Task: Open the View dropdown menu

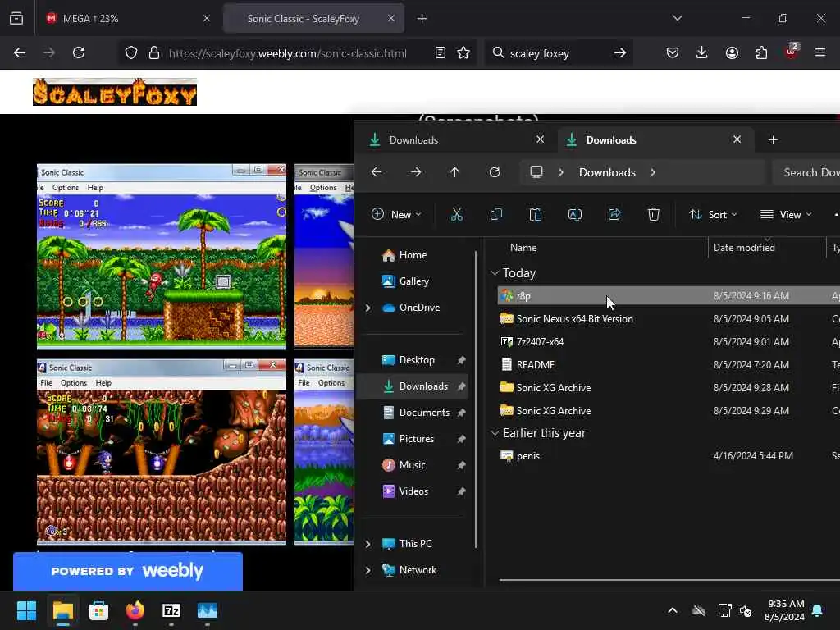Action: pos(786,214)
